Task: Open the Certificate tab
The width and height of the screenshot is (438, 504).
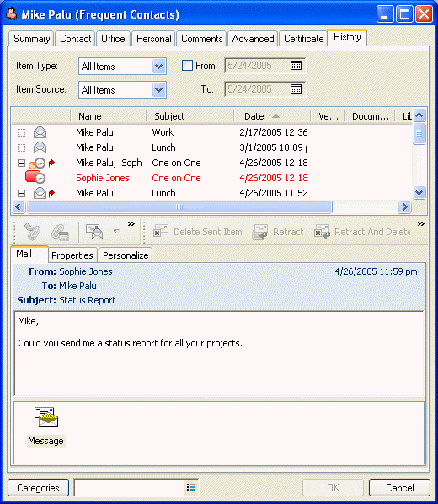Action: 304,39
